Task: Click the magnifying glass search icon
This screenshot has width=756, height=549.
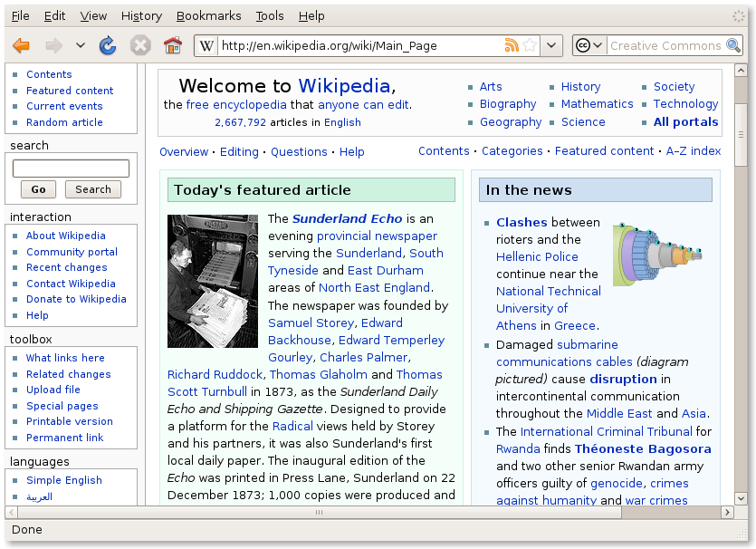Action: pyautogui.click(x=733, y=45)
